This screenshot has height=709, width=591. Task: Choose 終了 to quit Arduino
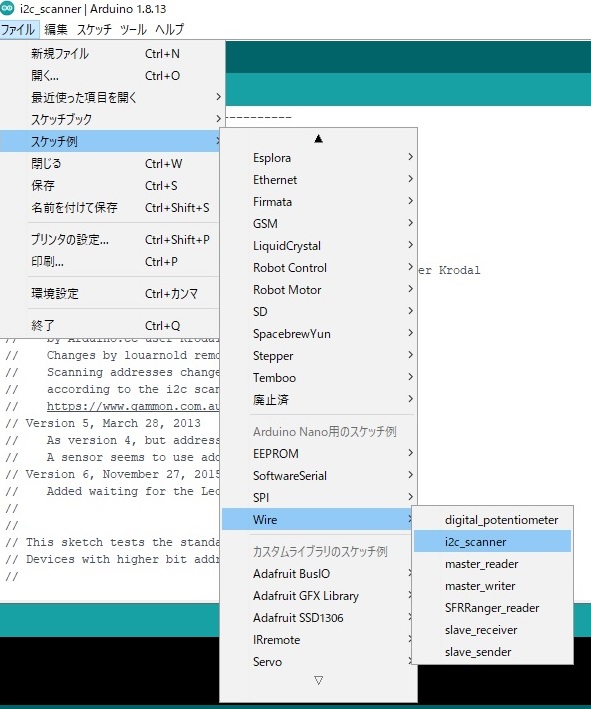(x=109, y=326)
